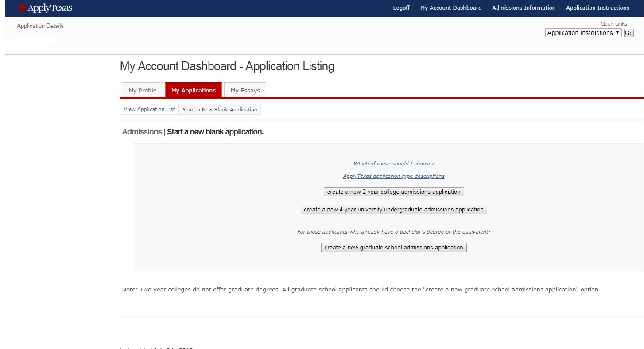Create a new 2 year college admissions application
The height and width of the screenshot is (349, 644).
click(393, 191)
